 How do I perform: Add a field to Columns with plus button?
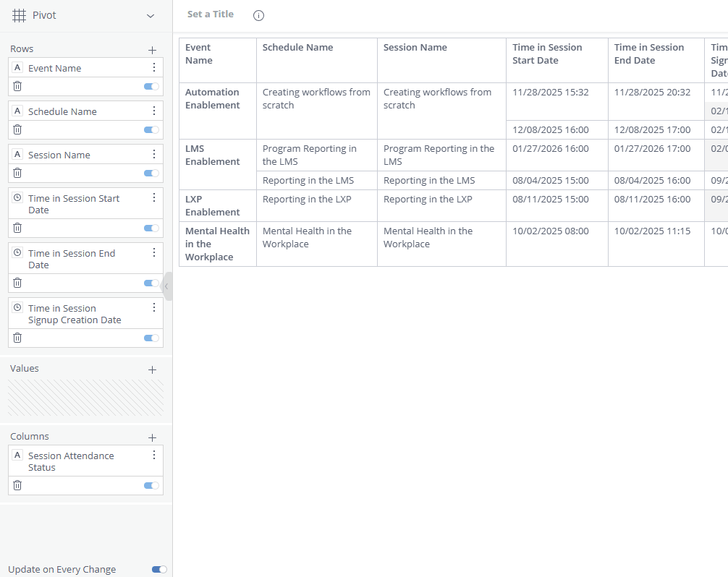pyautogui.click(x=152, y=437)
